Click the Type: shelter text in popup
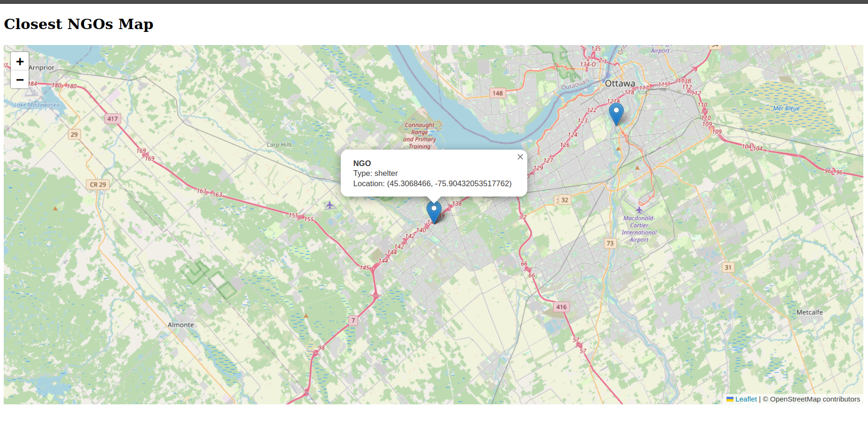Screen dimensions: 868x432 pyautogui.click(x=375, y=173)
